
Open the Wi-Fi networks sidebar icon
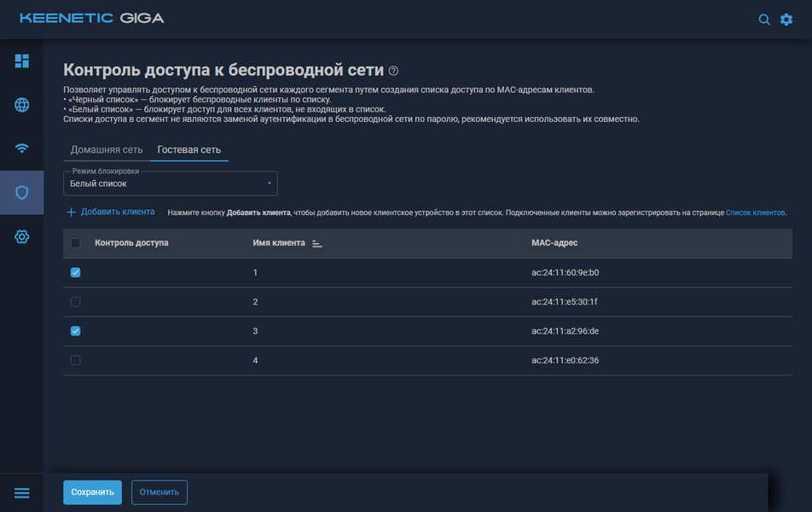22,148
